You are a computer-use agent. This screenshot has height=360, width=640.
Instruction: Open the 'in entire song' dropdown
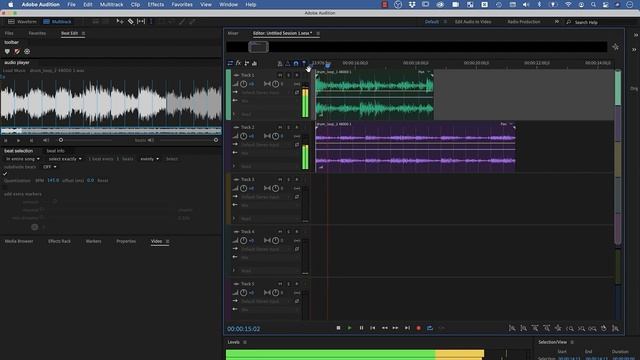[x=22, y=159]
